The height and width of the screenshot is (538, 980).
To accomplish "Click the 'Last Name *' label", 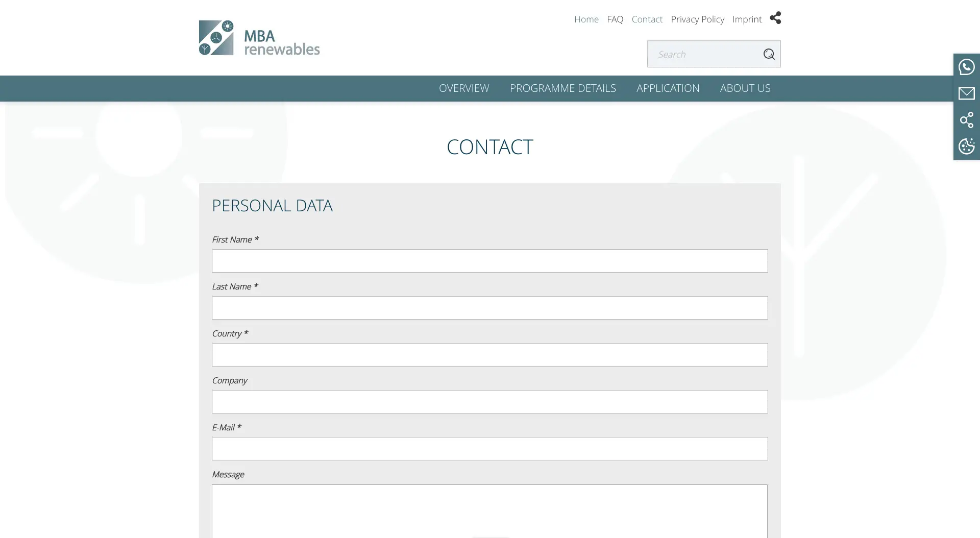I will coord(235,286).
